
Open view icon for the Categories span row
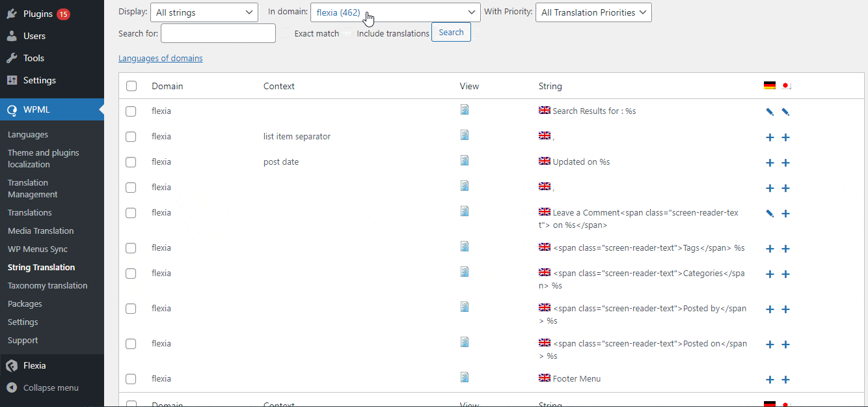pos(465,272)
